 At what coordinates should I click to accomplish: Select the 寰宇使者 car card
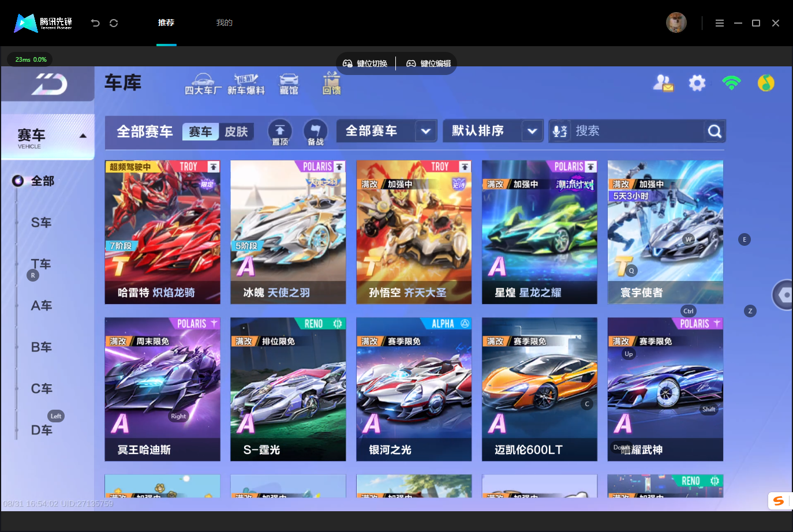[x=665, y=232]
